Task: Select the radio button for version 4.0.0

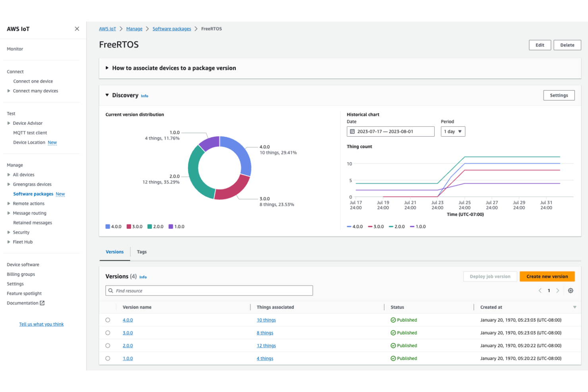Action: pos(108,320)
